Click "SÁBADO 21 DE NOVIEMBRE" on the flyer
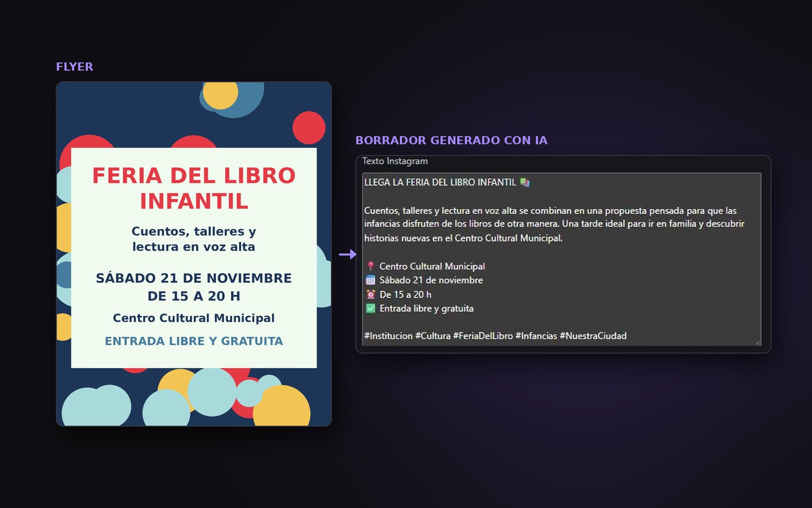Viewport: 812px width, 508px height. [x=194, y=278]
